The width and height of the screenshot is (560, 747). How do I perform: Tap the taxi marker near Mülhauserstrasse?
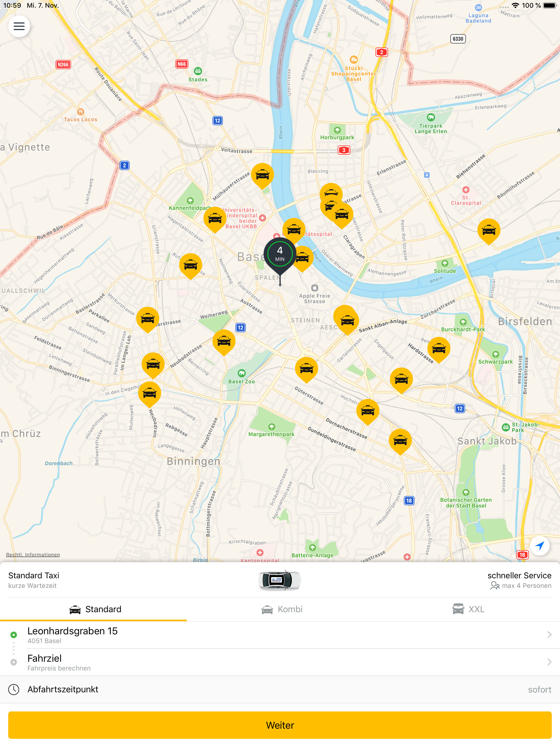[262, 175]
